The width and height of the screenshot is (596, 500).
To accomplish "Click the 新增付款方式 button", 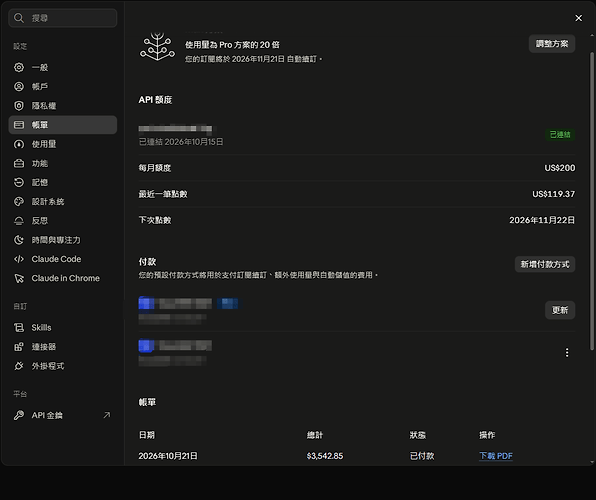I will coord(545,264).
